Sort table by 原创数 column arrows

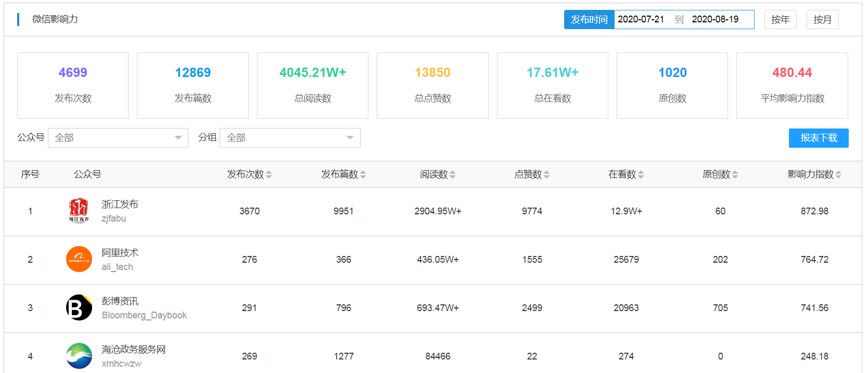pos(735,175)
